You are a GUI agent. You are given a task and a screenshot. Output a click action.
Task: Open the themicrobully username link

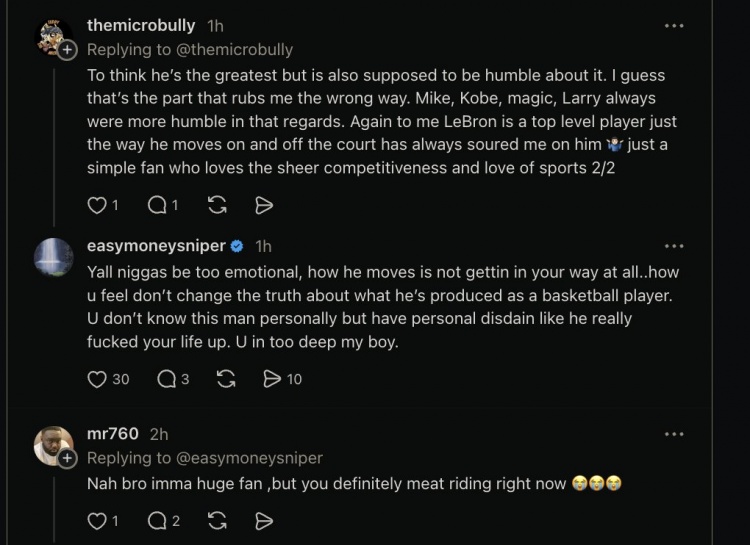click(141, 25)
